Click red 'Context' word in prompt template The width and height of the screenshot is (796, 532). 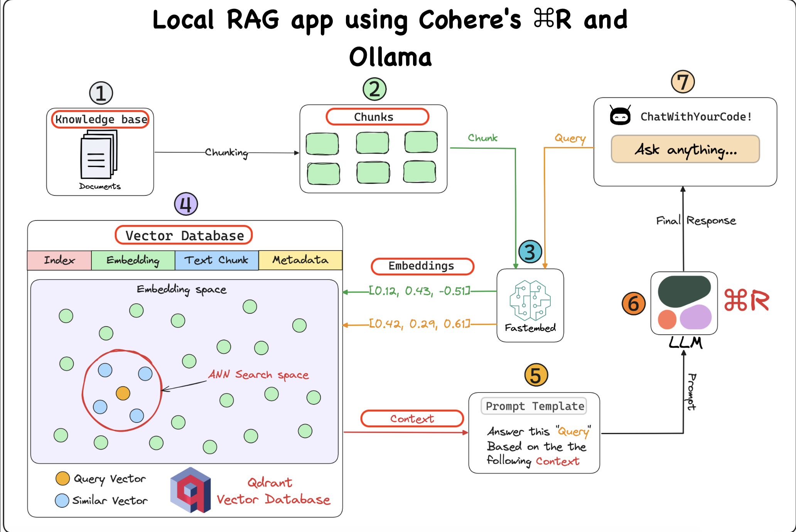pyautogui.click(x=558, y=461)
